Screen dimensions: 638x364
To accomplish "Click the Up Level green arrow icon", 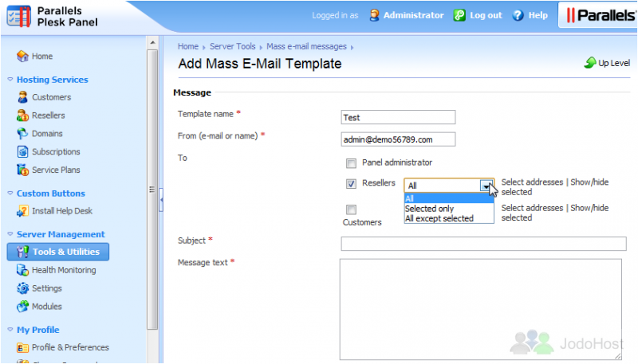I will coord(590,63).
